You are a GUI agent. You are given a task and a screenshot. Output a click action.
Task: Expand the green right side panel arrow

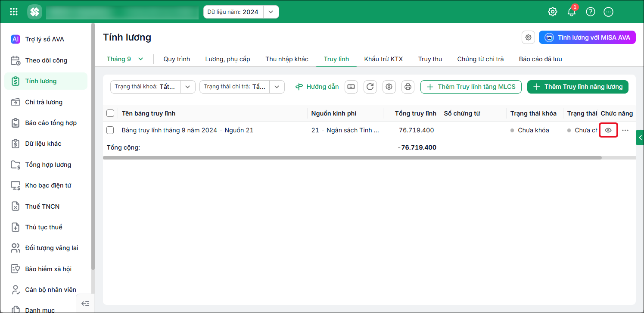coord(640,138)
